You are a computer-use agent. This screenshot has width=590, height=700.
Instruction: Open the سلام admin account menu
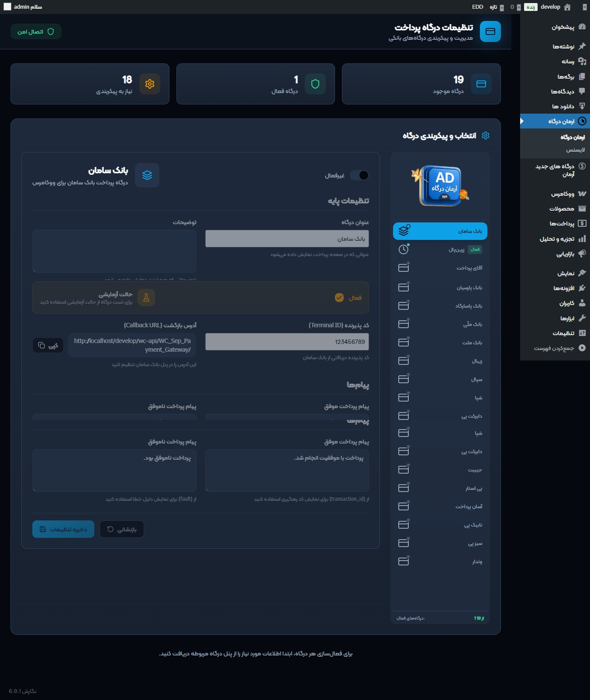click(23, 7)
